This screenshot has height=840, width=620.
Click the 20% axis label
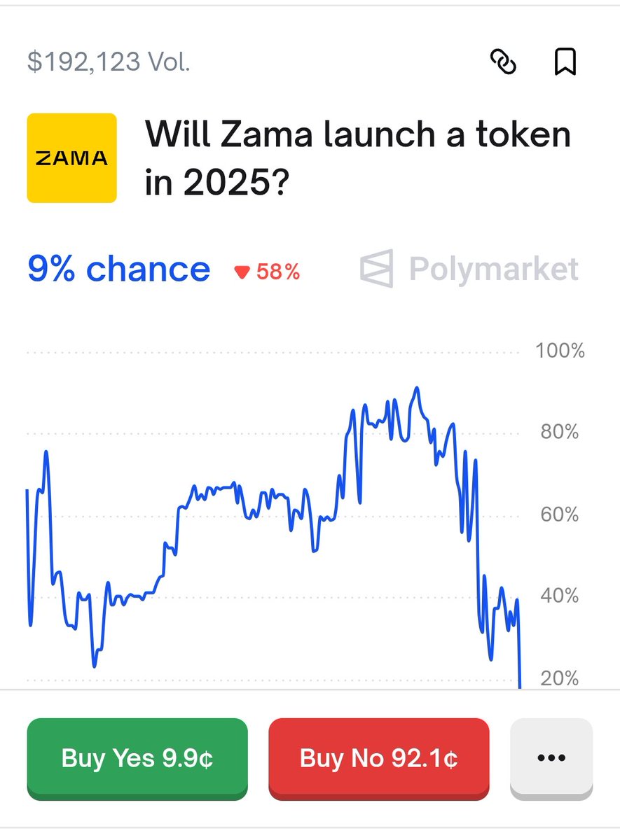[x=560, y=678]
